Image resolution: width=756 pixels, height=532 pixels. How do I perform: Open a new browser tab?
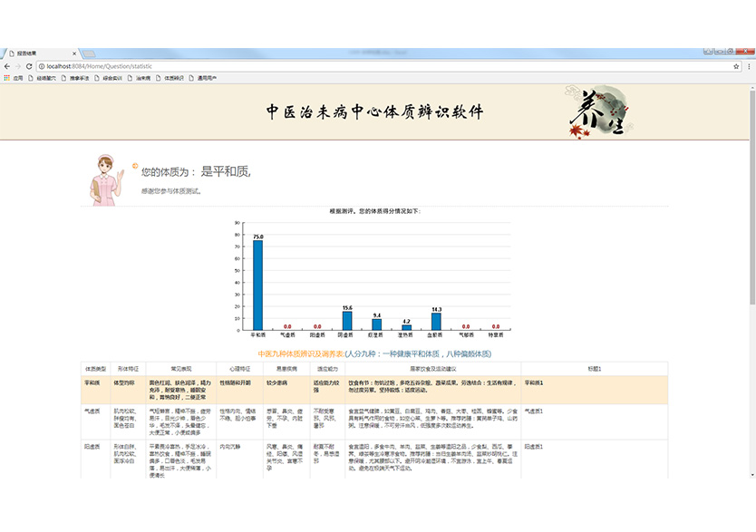tap(90, 53)
